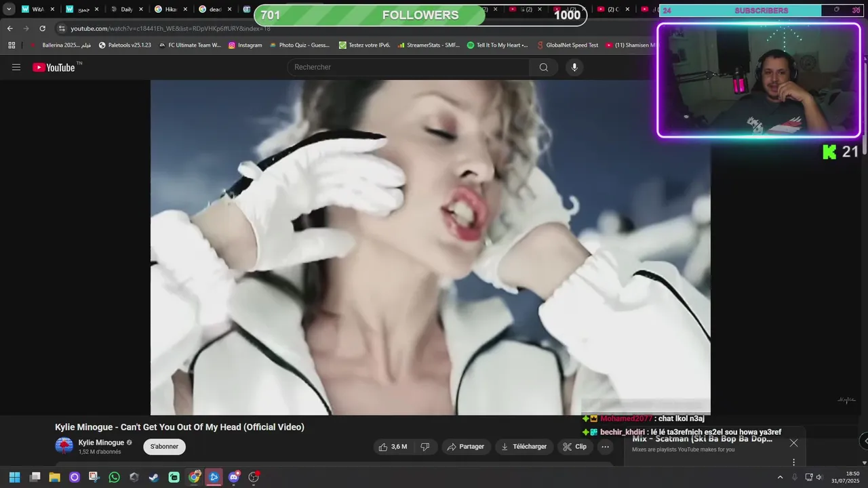This screenshot has width=868, height=488.
Task: Open the GlobalNet Speed Test bookmark
Action: click(567, 45)
